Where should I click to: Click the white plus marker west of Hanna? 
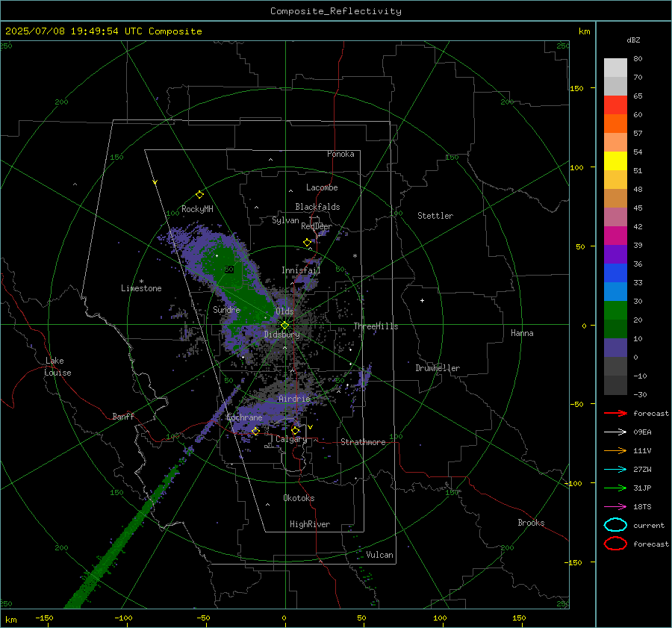tap(422, 300)
